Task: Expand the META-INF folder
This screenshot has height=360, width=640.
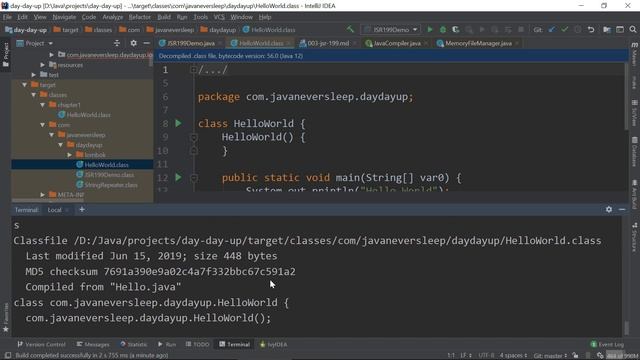Action: pos(42,195)
